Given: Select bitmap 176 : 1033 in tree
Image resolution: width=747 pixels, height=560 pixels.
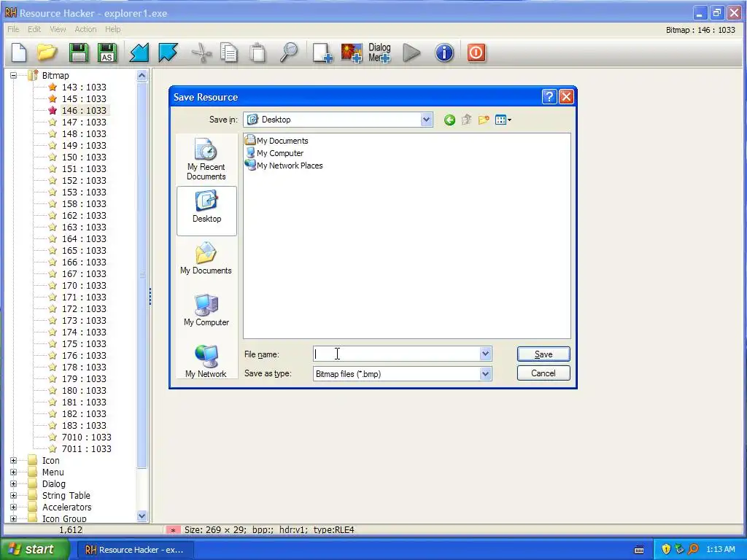Looking at the screenshot, I should (x=84, y=355).
